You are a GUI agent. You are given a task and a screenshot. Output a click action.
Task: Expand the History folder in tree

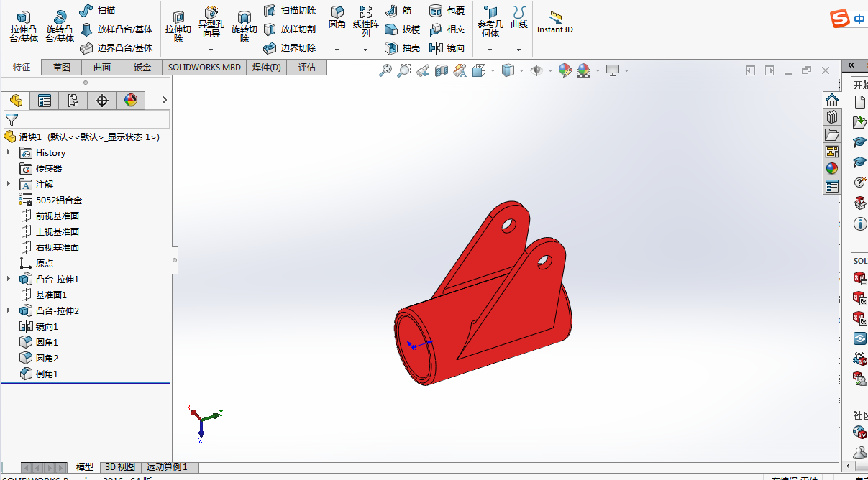9,152
